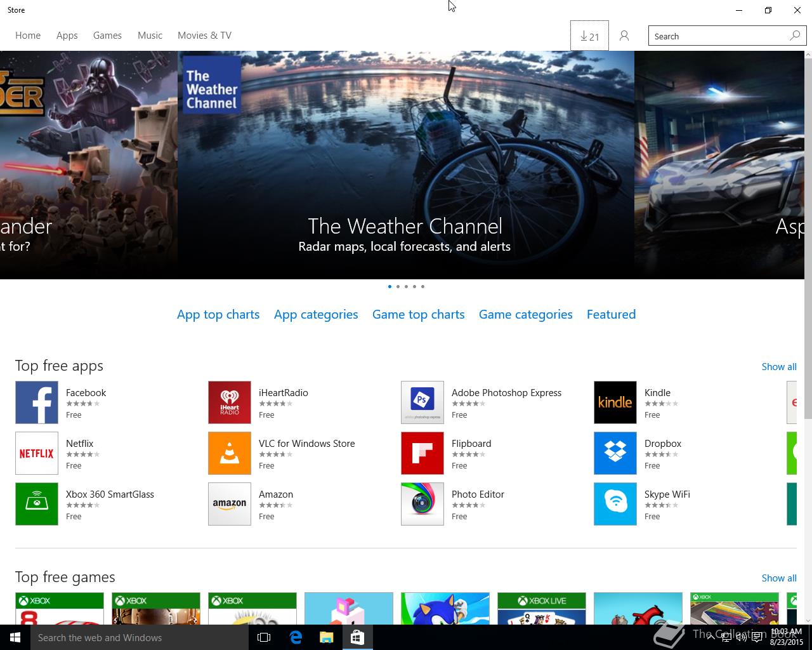Switch to the Games tab
The height and width of the screenshot is (650, 812).
(107, 36)
